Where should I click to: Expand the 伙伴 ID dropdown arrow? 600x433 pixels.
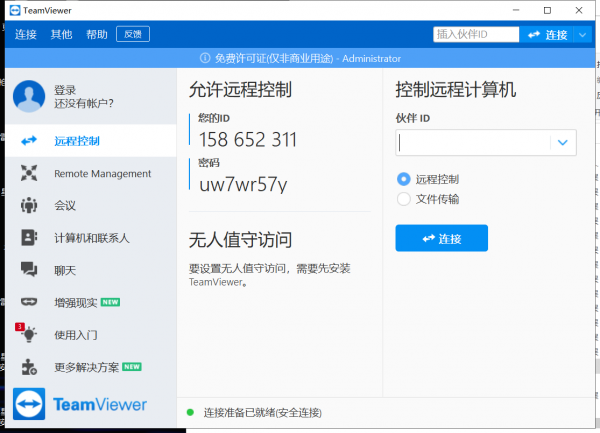(x=562, y=143)
